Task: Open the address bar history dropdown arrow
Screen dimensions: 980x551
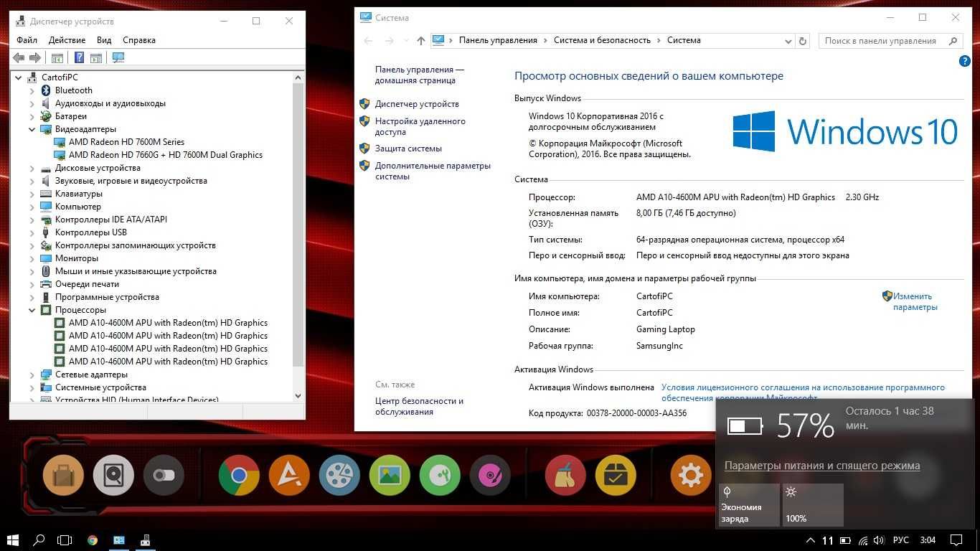Action: click(x=788, y=41)
